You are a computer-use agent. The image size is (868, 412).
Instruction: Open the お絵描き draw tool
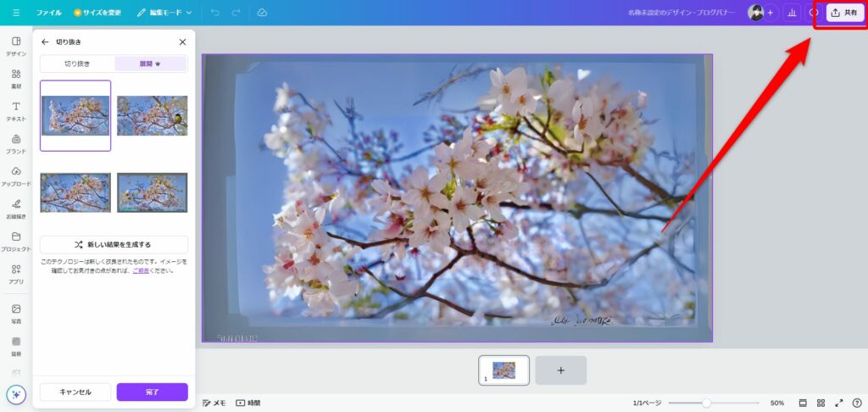[x=16, y=208]
